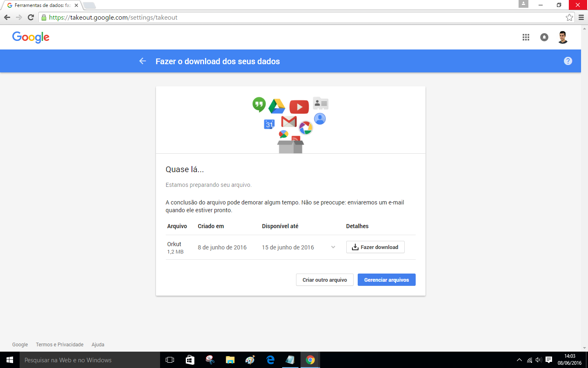Click the blue profile circle icon in illustration

(x=320, y=119)
